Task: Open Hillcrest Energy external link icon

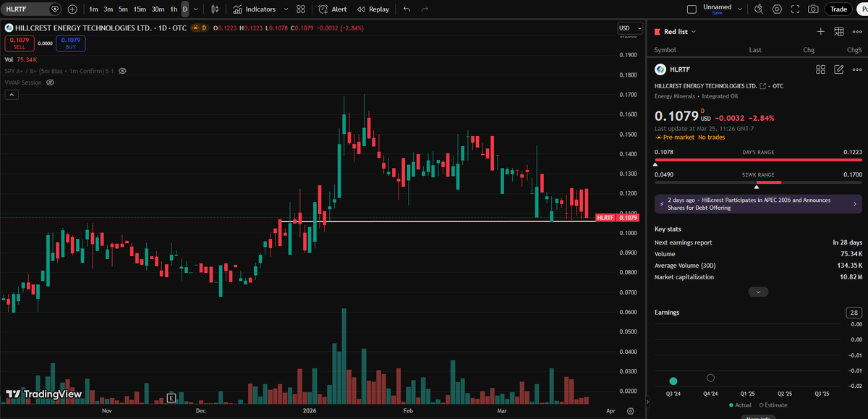Action: (x=763, y=86)
